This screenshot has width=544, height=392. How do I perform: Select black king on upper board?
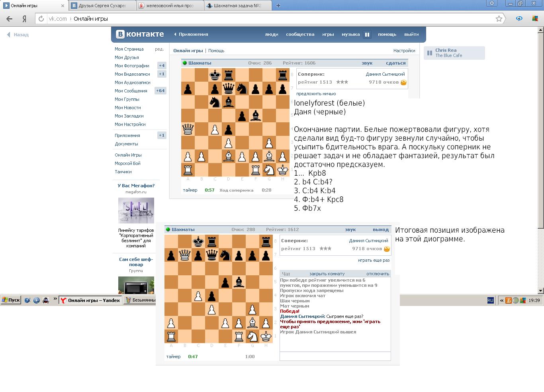[215, 75]
